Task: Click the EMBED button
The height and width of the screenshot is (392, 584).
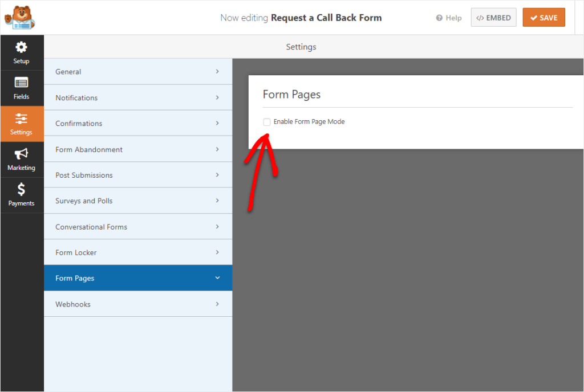Action: [x=493, y=18]
